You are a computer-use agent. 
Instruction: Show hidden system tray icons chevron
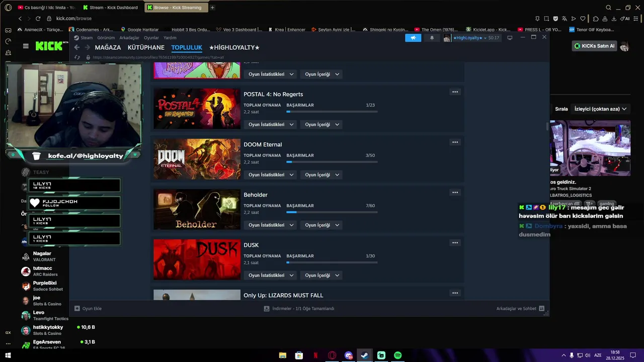(563, 355)
